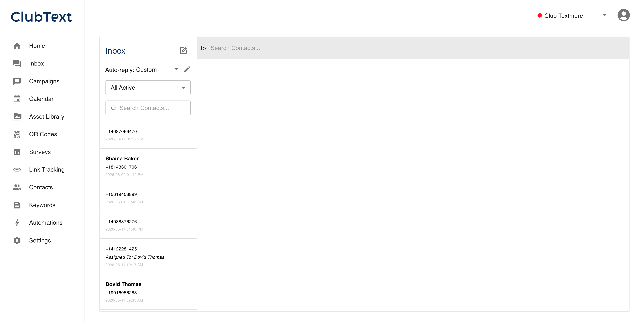This screenshot has width=644, height=323.
Task: Open QR Codes menu label
Action: 43,134
